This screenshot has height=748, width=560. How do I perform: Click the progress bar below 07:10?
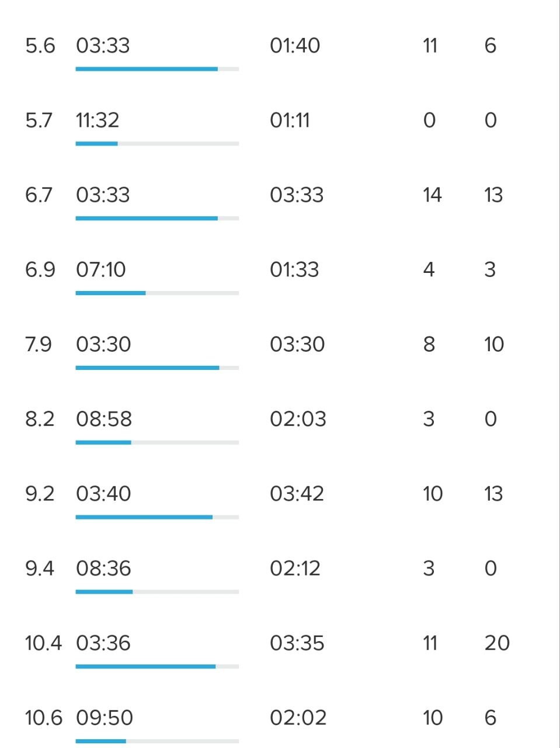tap(157, 293)
